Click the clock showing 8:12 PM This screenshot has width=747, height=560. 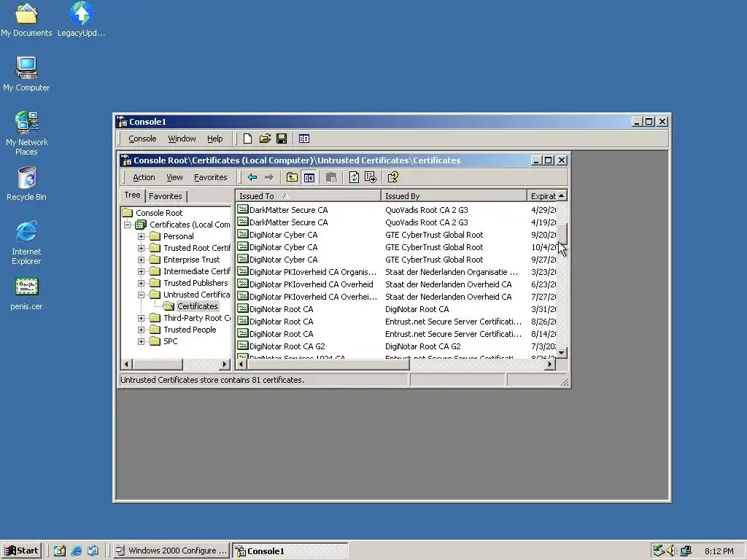pos(719,551)
